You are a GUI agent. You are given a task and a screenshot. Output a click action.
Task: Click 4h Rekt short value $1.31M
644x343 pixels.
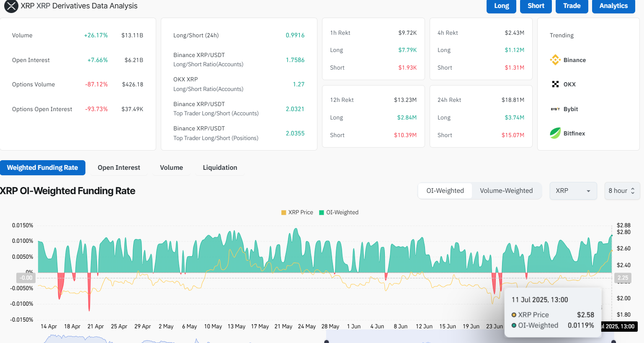[x=514, y=68]
